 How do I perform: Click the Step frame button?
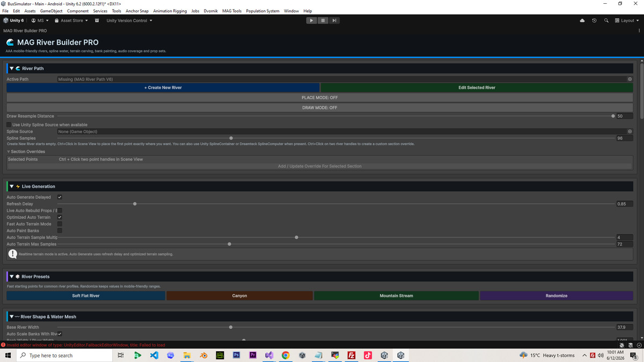coord(334,20)
